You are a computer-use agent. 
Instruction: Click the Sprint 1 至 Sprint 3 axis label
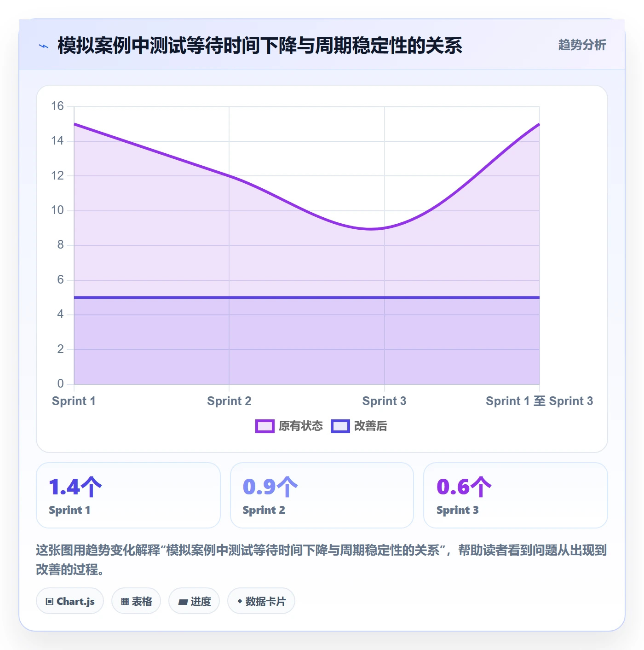[x=540, y=401]
